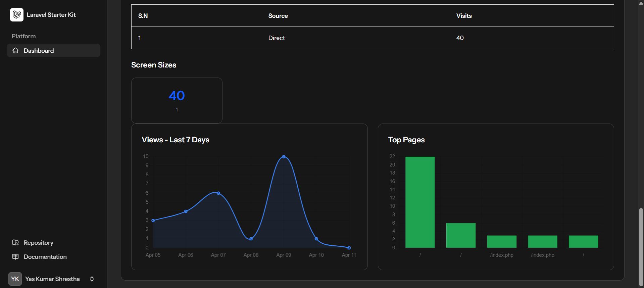Expand the Yas Kumar Shrestha user menu chevron
644x288 pixels.
tap(92, 279)
